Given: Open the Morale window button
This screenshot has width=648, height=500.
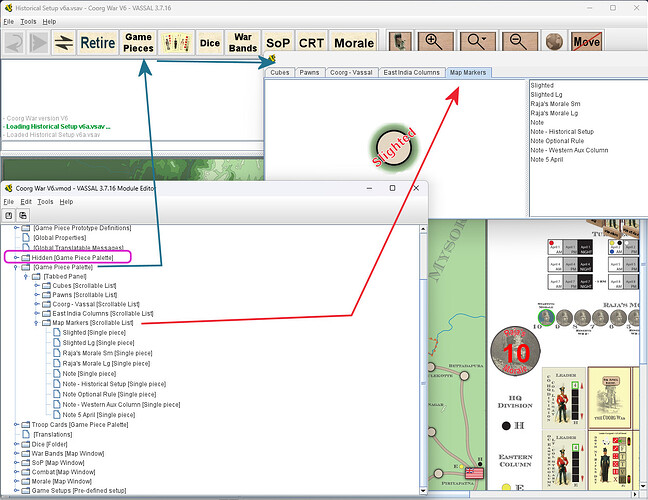Looking at the screenshot, I should click(354, 43).
